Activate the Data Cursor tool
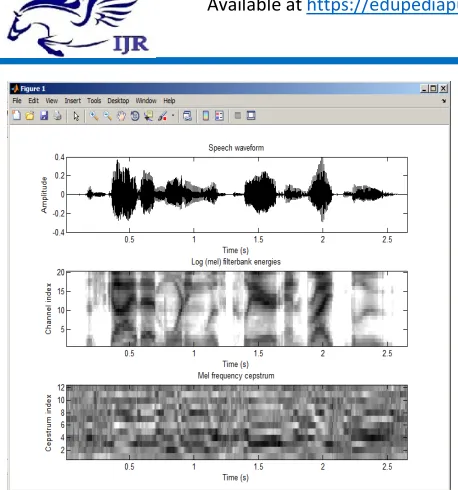 [x=149, y=116]
